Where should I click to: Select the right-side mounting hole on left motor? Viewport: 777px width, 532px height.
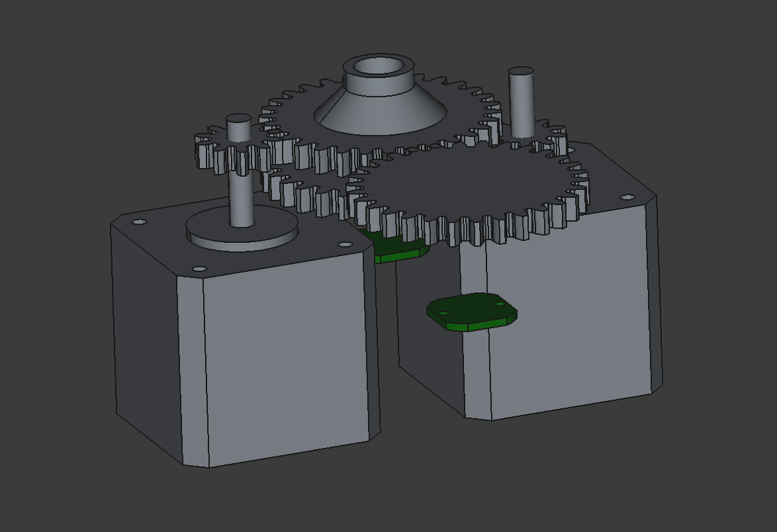point(345,245)
